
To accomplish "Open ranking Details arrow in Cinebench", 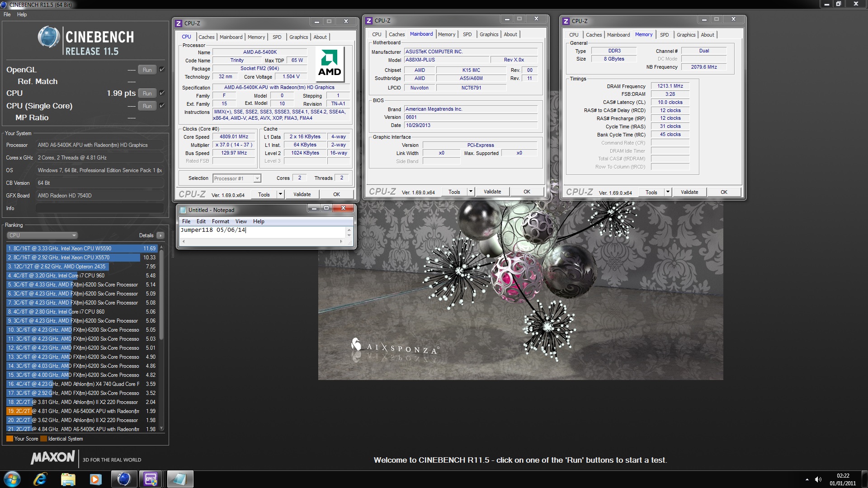I will pyautogui.click(x=160, y=235).
